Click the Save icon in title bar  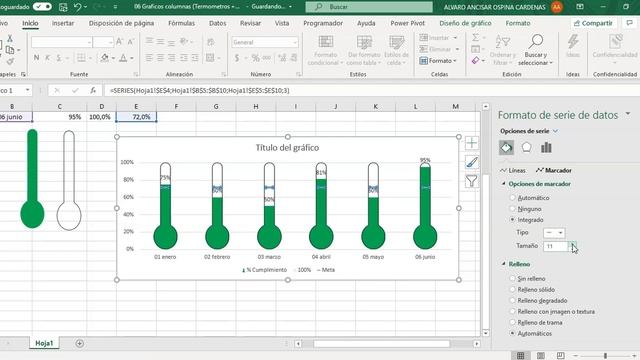[63, 7]
